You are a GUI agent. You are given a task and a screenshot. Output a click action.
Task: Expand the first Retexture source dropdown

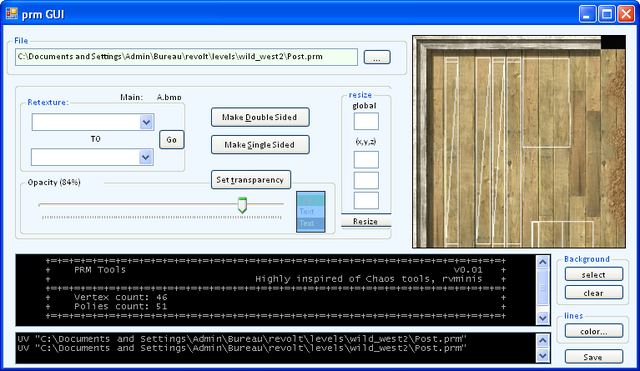[x=146, y=122]
